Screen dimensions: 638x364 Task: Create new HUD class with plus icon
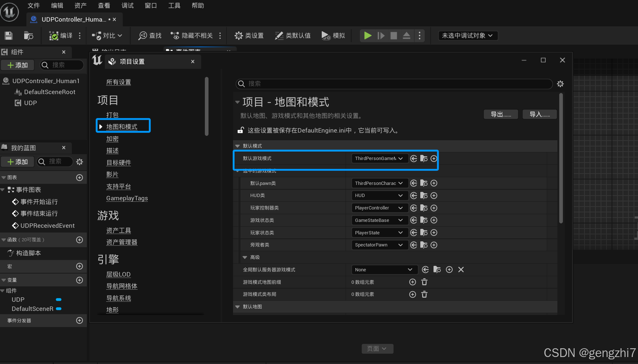pos(434,195)
